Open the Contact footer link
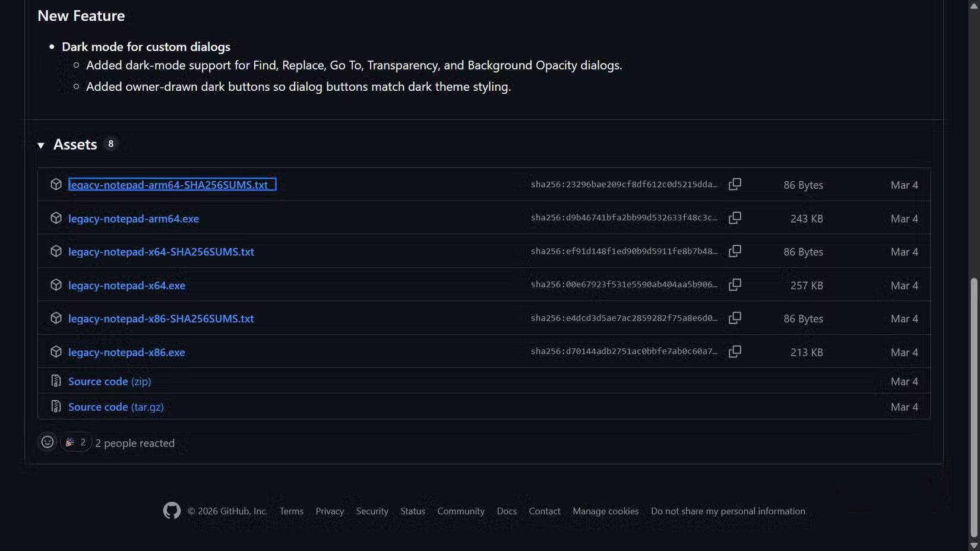The height and width of the screenshot is (551, 980). pyautogui.click(x=545, y=511)
